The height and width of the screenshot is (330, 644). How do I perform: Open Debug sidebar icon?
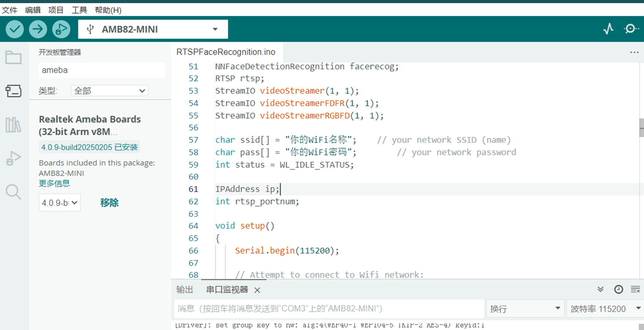(13, 158)
